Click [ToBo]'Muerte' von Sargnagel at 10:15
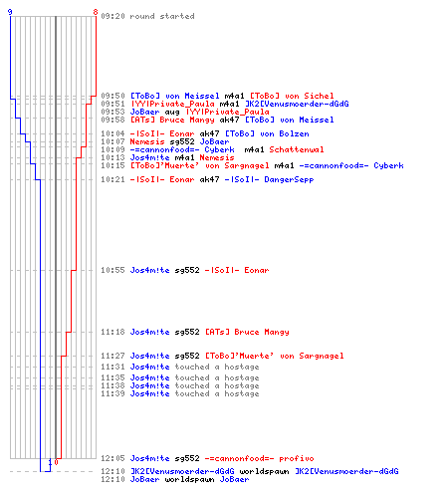Image resolution: width=448 pixels, height=498 pixels. 200,165
